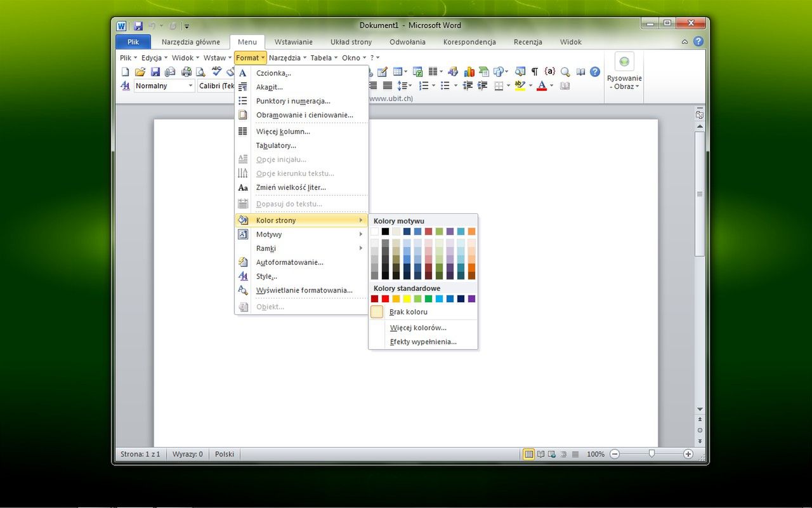Click Więcej kolorów... option
812x508 pixels.
coord(423,328)
